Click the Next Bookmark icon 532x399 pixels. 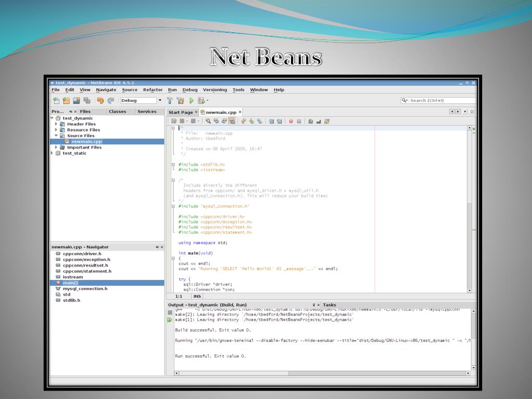coord(251,121)
